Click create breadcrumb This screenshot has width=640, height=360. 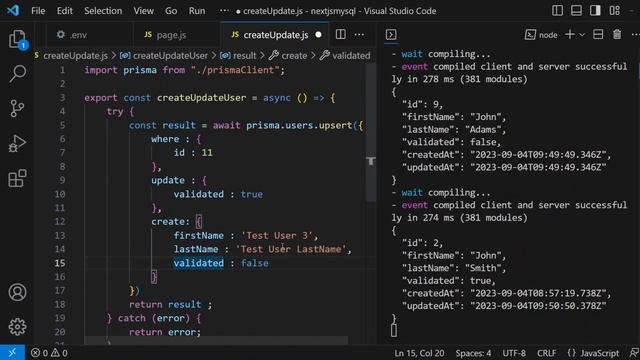288,56
